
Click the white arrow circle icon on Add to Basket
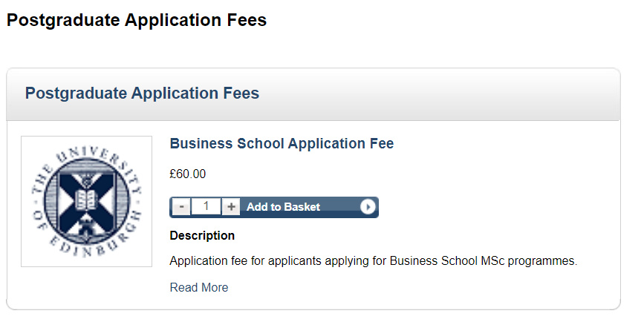pyautogui.click(x=368, y=207)
